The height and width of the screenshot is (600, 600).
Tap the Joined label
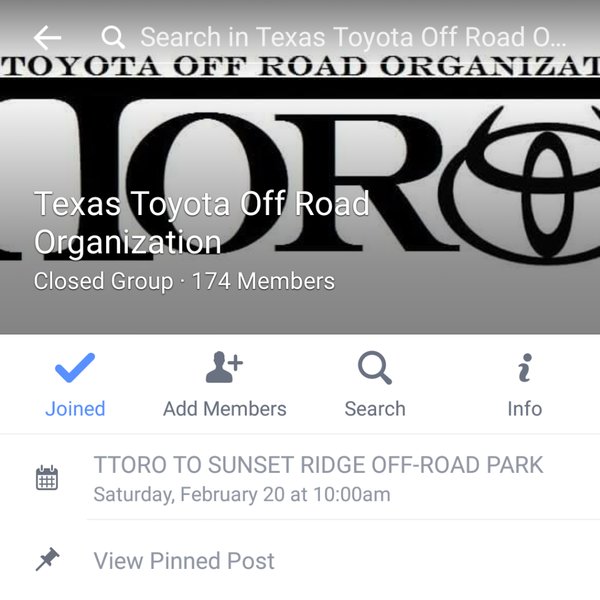click(x=75, y=409)
